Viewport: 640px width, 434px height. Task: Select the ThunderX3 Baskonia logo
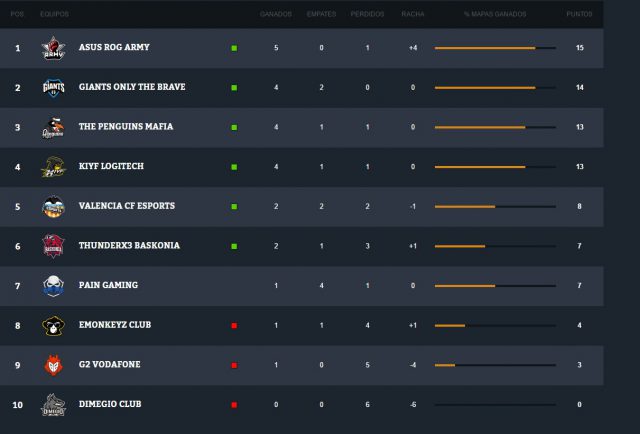(x=53, y=246)
